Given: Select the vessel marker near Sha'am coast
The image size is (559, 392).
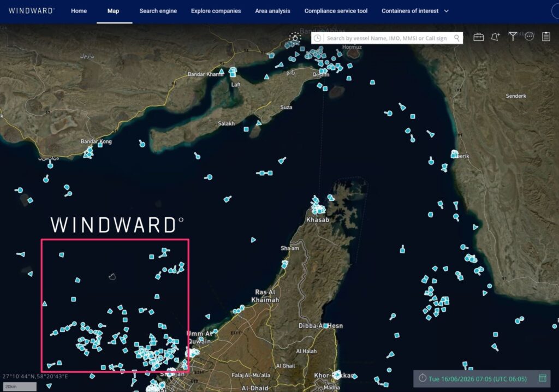Looking at the screenshot, I should click(284, 264).
